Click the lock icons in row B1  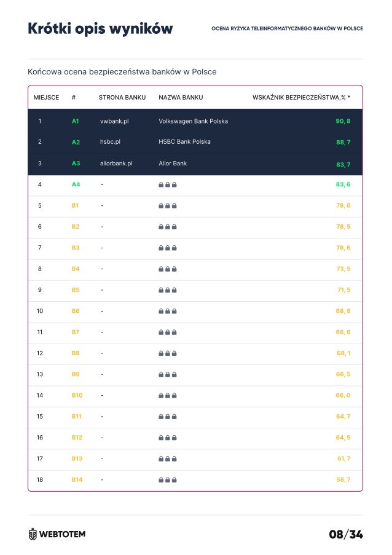168,206
